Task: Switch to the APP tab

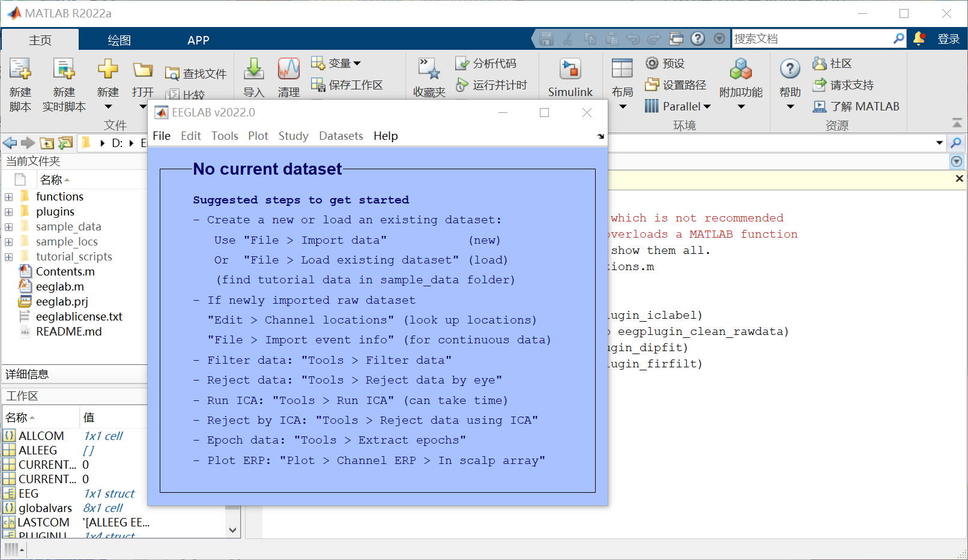Action: coord(198,40)
